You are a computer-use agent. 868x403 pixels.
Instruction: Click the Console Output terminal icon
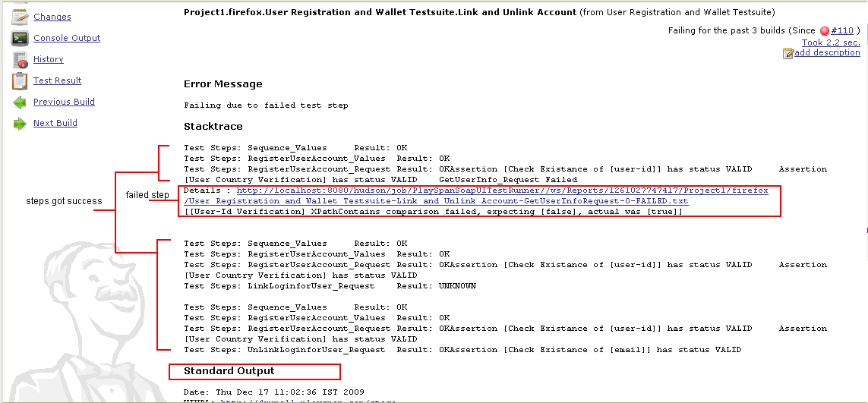point(20,38)
